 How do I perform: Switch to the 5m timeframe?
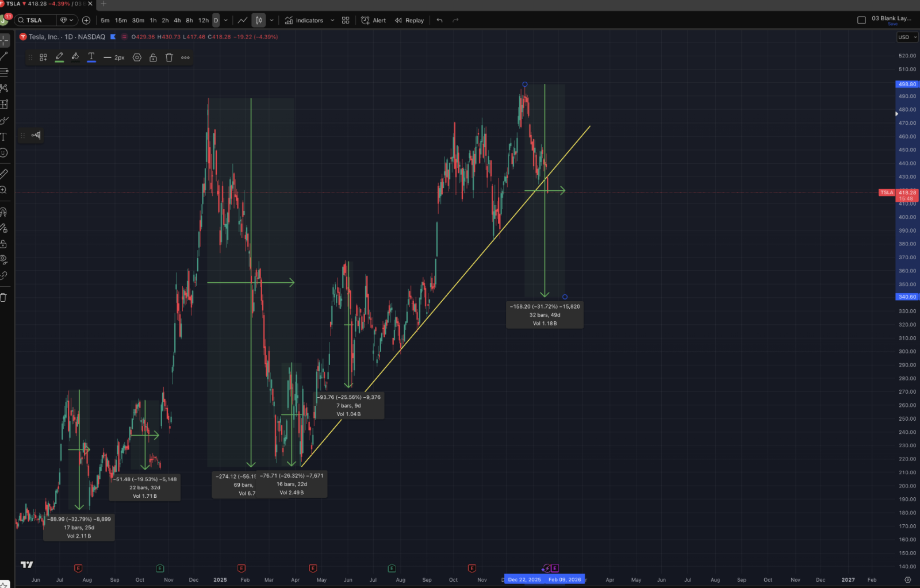coord(105,20)
